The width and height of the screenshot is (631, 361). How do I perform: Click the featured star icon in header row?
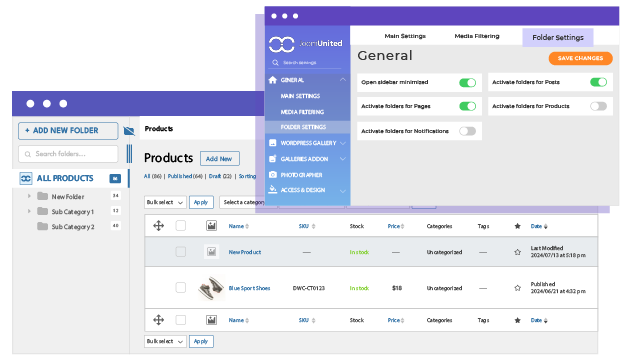pyautogui.click(x=518, y=226)
